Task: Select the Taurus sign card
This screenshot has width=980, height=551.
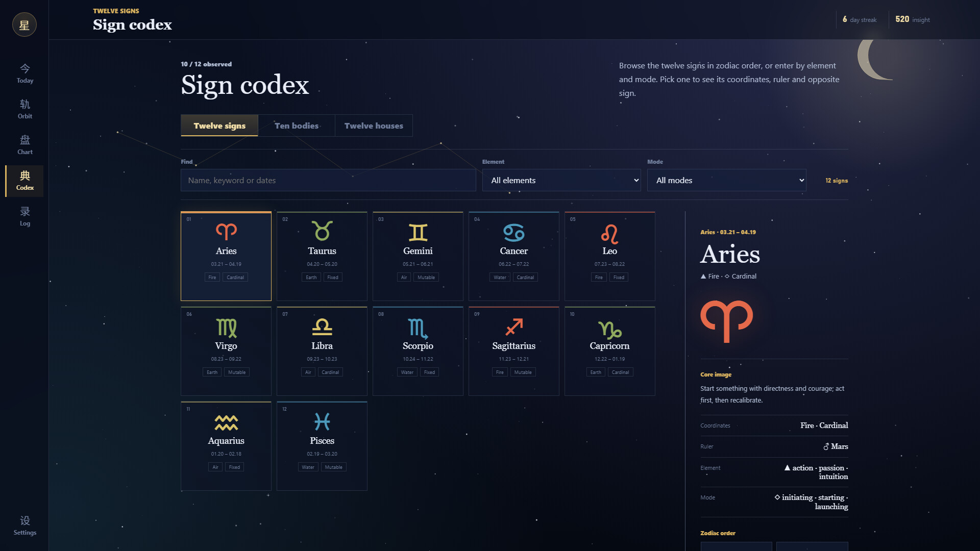Action: pos(322,256)
